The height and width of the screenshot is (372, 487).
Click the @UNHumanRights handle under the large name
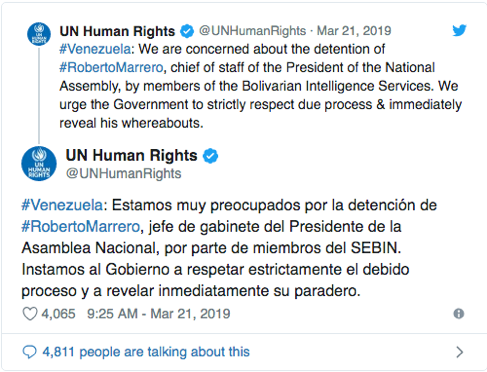point(123,173)
